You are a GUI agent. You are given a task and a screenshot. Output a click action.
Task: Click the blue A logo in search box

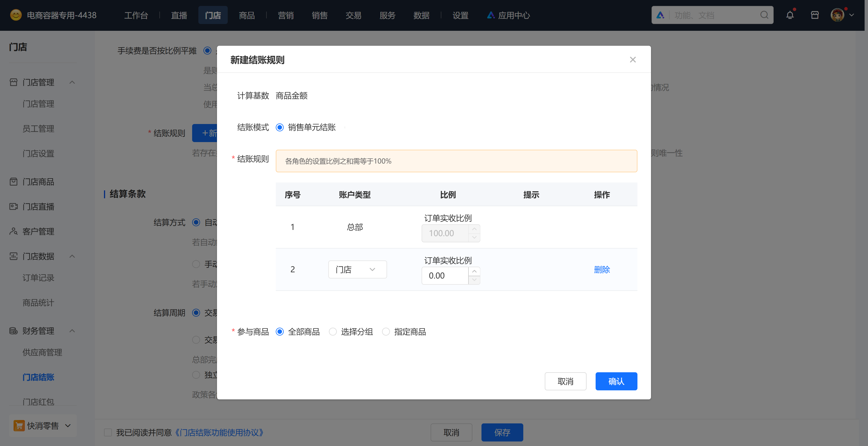pyautogui.click(x=660, y=15)
